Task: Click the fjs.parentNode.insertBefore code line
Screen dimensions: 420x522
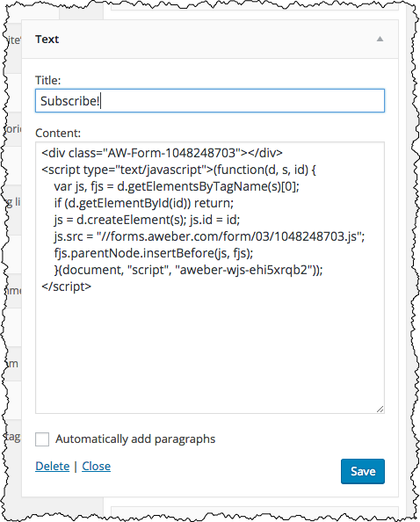Action: coord(154,253)
